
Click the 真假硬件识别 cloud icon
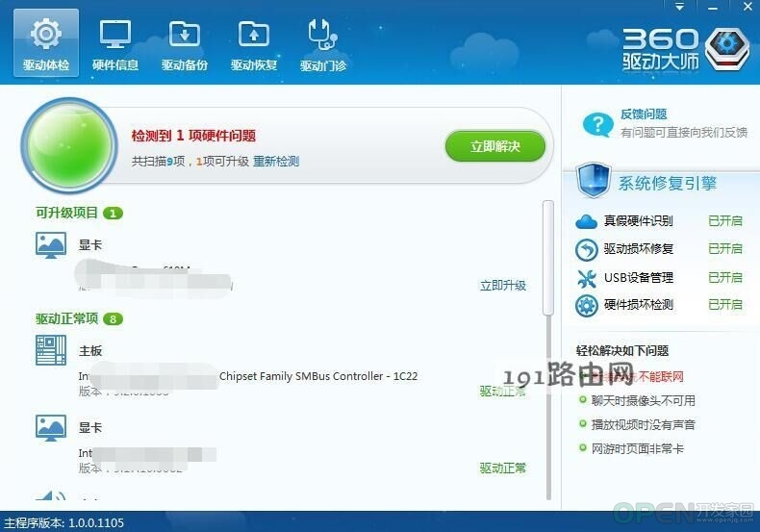(x=587, y=221)
